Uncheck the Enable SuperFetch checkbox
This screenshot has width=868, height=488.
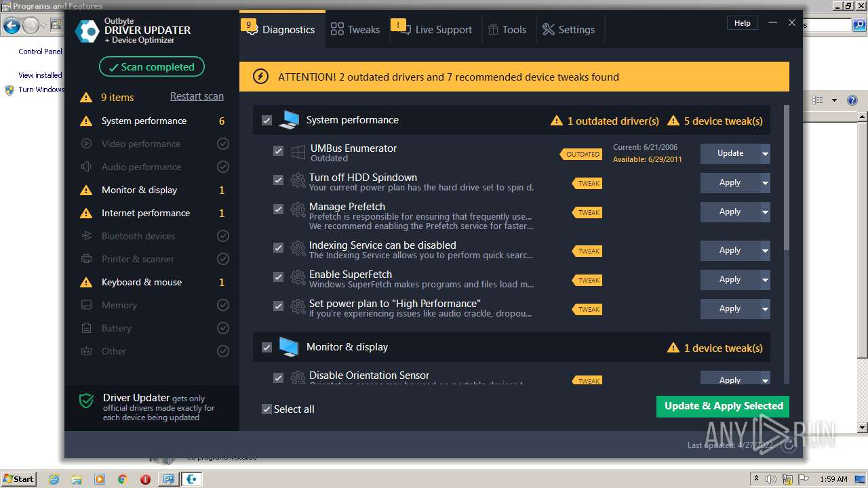pyautogui.click(x=278, y=277)
